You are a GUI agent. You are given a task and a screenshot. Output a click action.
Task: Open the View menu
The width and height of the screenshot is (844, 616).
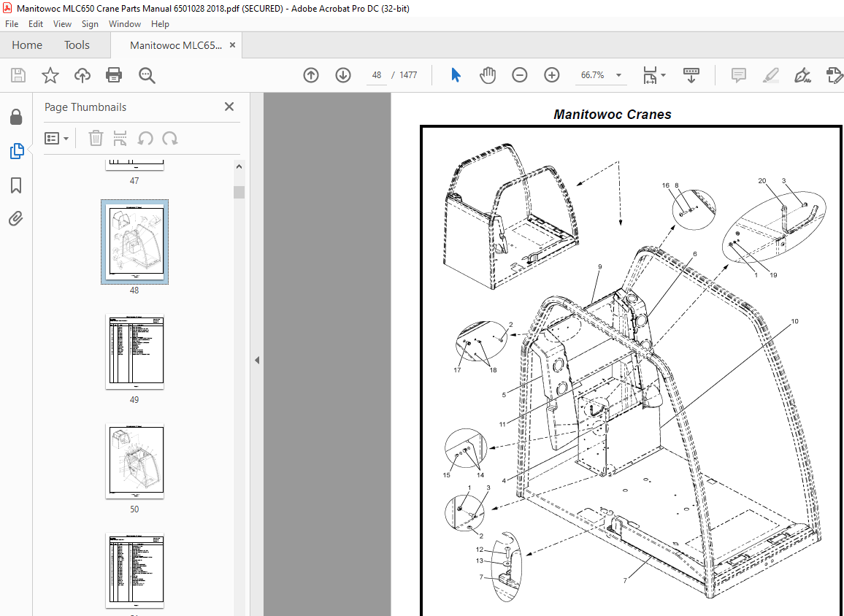click(63, 23)
